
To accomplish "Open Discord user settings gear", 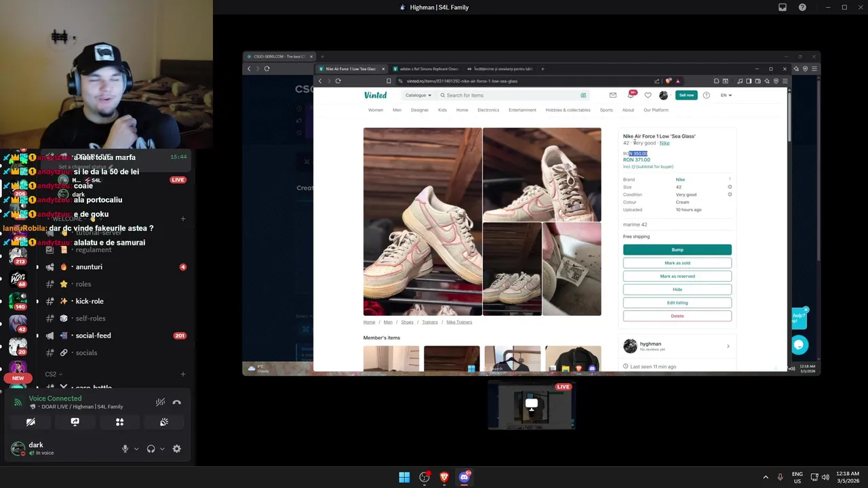I will [177, 449].
